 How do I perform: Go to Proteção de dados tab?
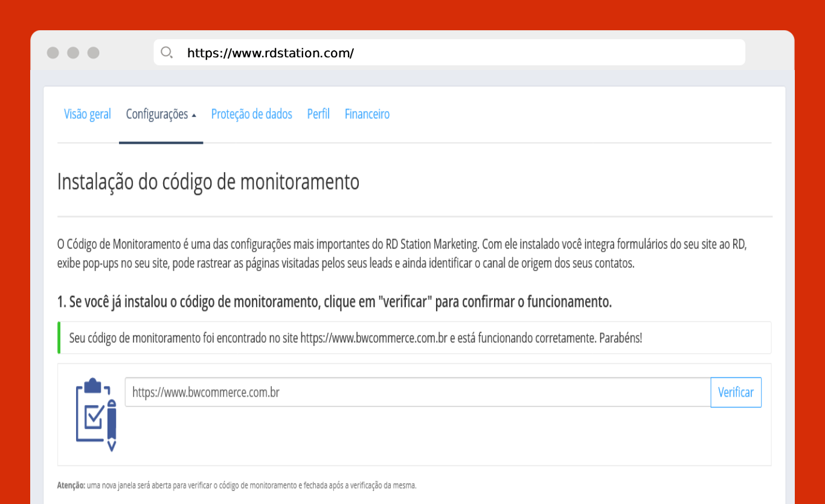(251, 114)
